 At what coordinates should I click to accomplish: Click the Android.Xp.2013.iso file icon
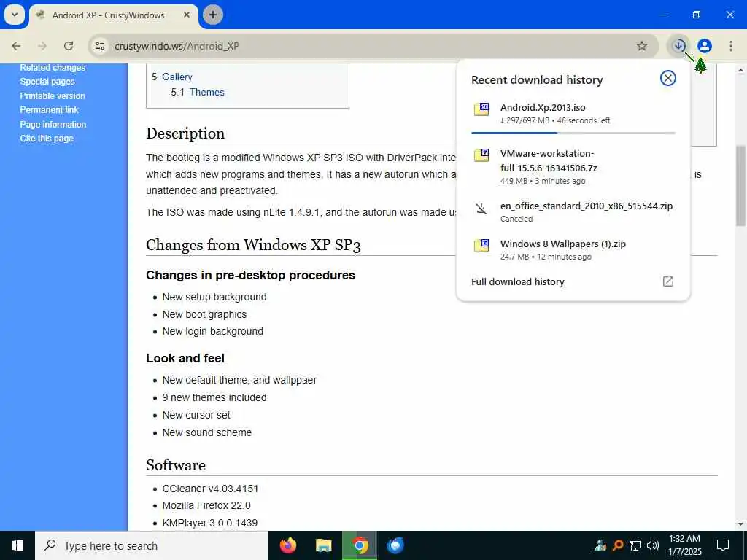tap(481, 109)
